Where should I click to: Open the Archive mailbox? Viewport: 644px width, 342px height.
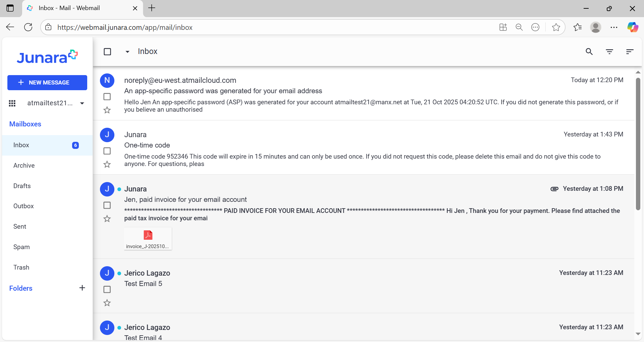pos(47,166)
